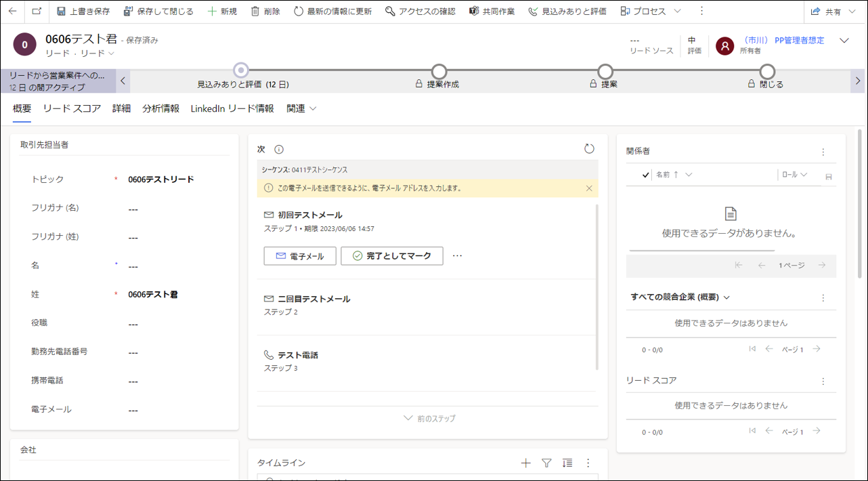Image resolution: width=868 pixels, height=481 pixels.
Task: Click the command bar overflow menu
Action: (x=701, y=12)
